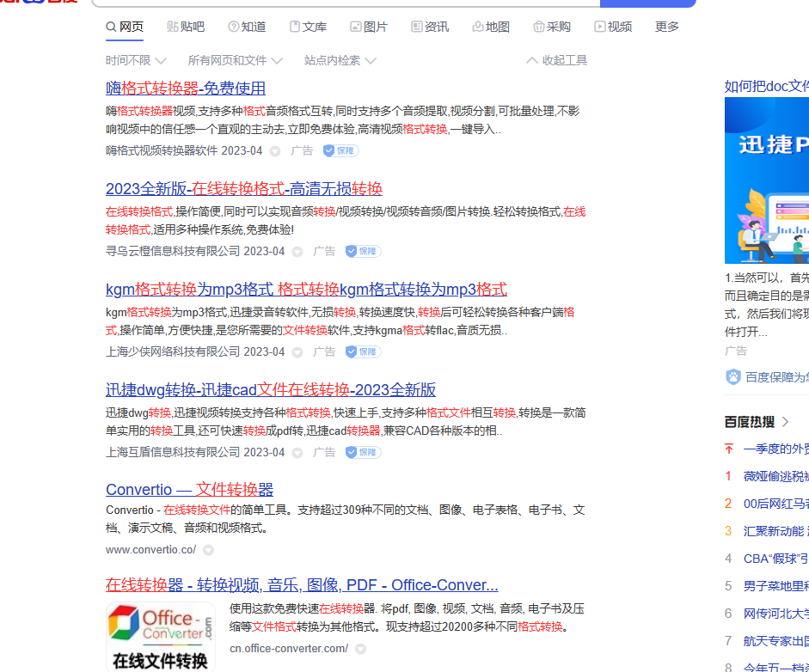Open the 更多 menu item
The width and height of the screenshot is (809, 672).
(666, 27)
